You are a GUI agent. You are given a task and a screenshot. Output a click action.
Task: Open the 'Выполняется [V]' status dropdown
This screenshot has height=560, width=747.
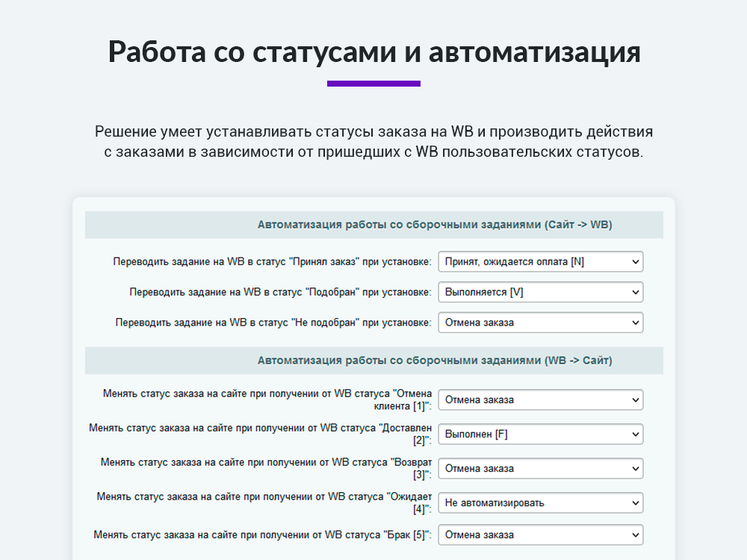[x=540, y=292]
